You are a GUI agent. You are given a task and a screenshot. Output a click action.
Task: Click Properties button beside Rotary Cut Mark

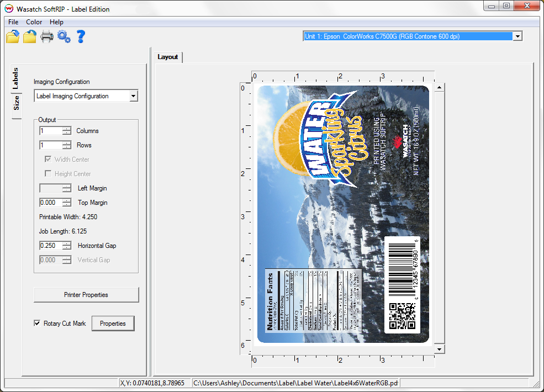(113, 324)
